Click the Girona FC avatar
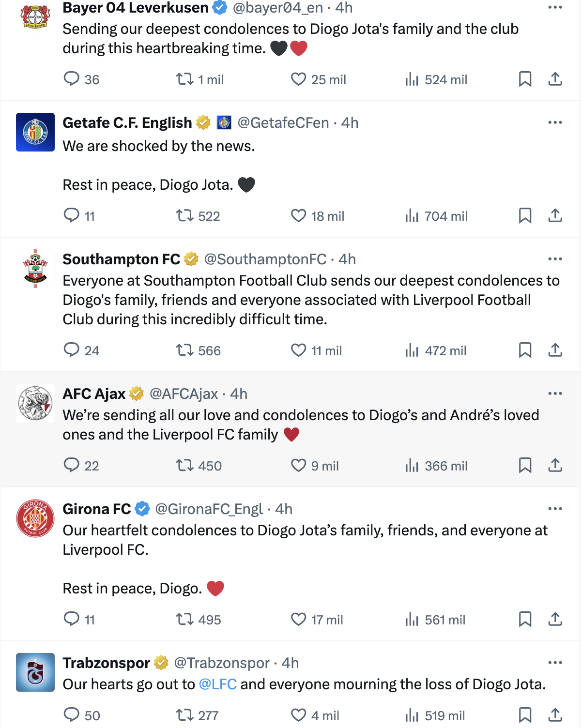 click(x=35, y=519)
